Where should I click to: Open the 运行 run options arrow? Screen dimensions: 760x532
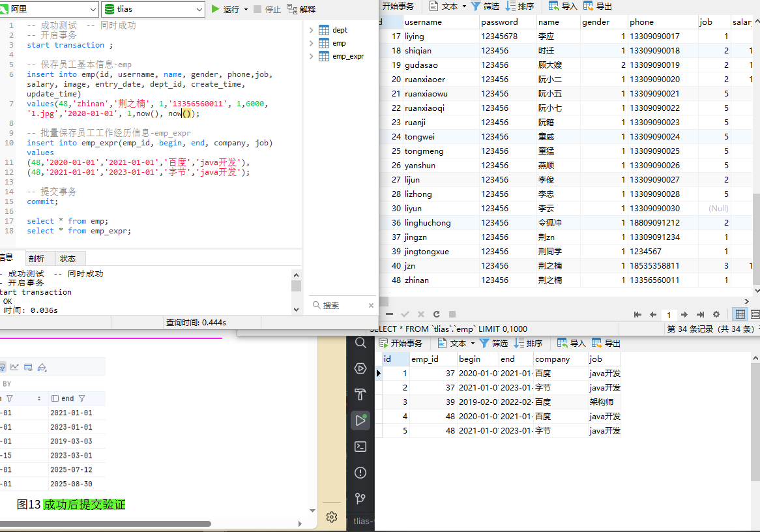[x=246, y=9]
